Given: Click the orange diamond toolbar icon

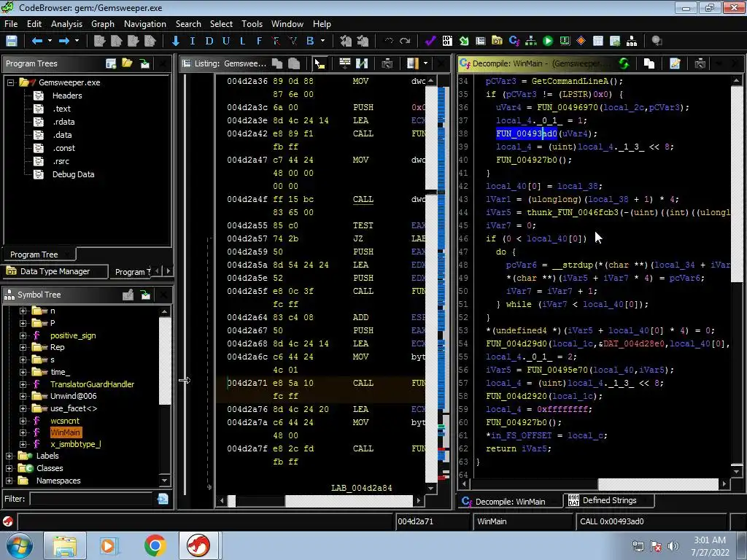Looking at the screenshot, I should (581, 41).
